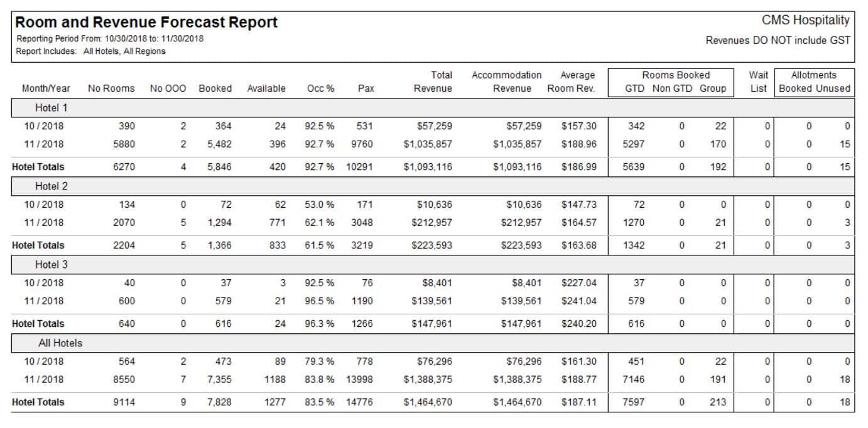Select the Hotel 1 section row
Image resolution: width=868 pixels, height=428 pixels.
pos(52,108)
